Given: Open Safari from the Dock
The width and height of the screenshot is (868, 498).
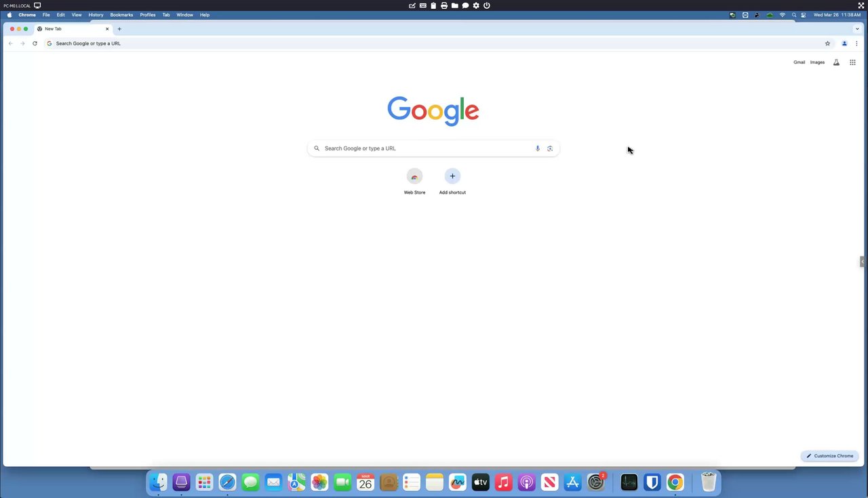Looking at the screenshot, I should pos(227,482).
